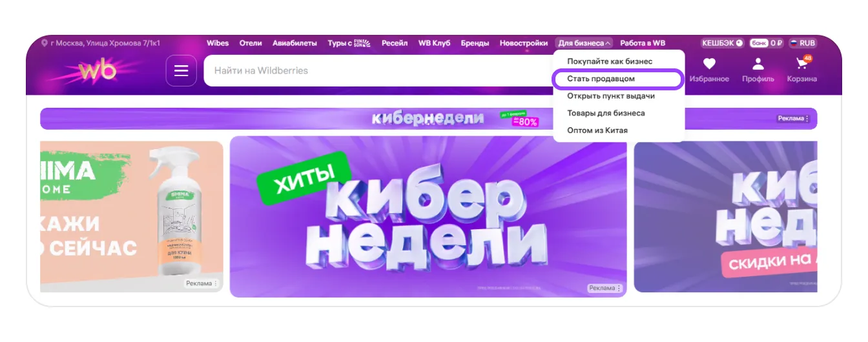Click the Найти на Wildberries search field
Image resolution: width=868 pixels, height=342 pixels.
375,70
